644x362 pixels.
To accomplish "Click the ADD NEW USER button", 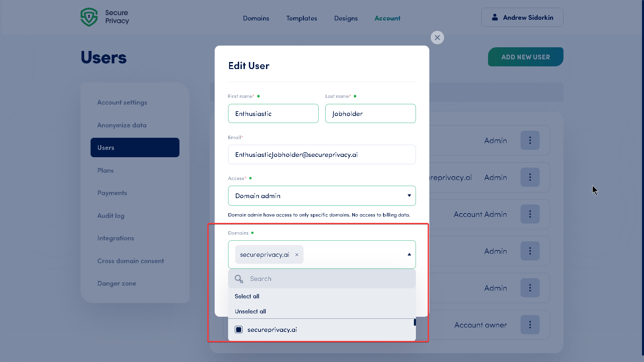I will tap(525, 57).
